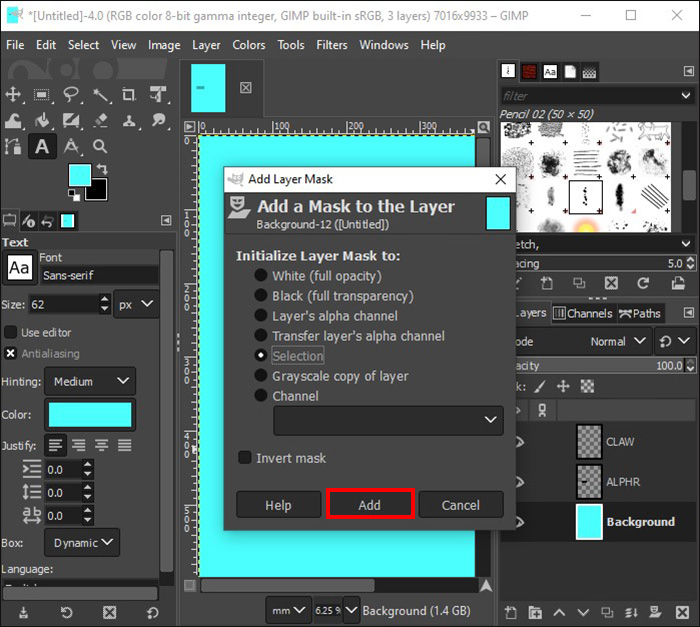Select the Zoom magnifier tool

coord(100,146)
